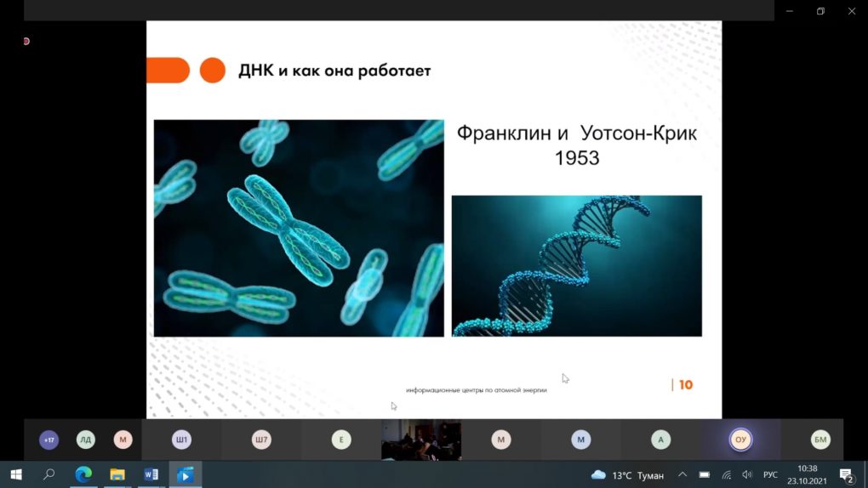Viewport: 868px width, 488px height.
Task: Open the live camera video thumbnail
Action: click(x=421, y=440)
